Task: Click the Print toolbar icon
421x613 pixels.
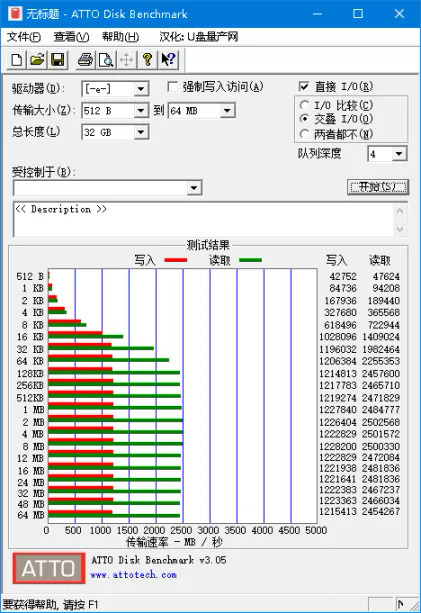Action: [x=86, y=60]
